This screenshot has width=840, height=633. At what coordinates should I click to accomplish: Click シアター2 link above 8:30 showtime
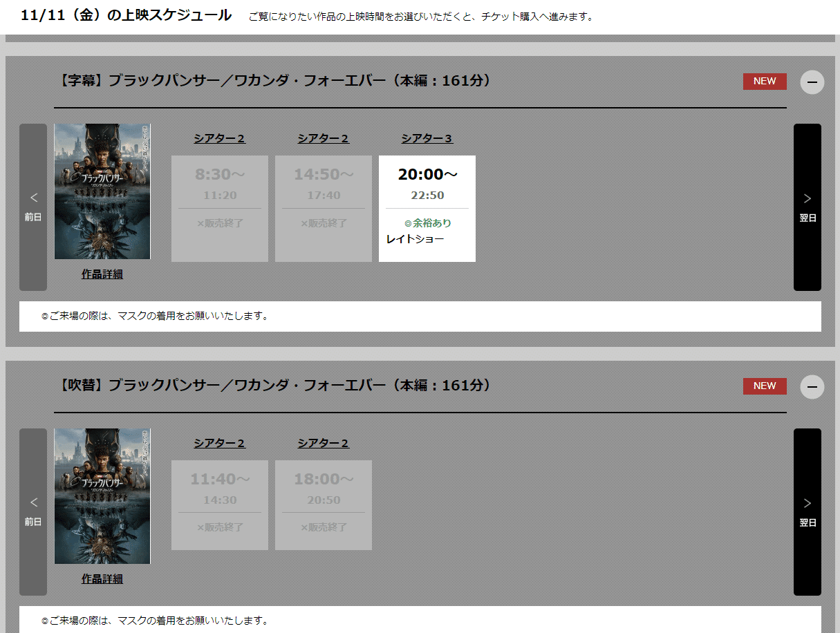[220, 138]
